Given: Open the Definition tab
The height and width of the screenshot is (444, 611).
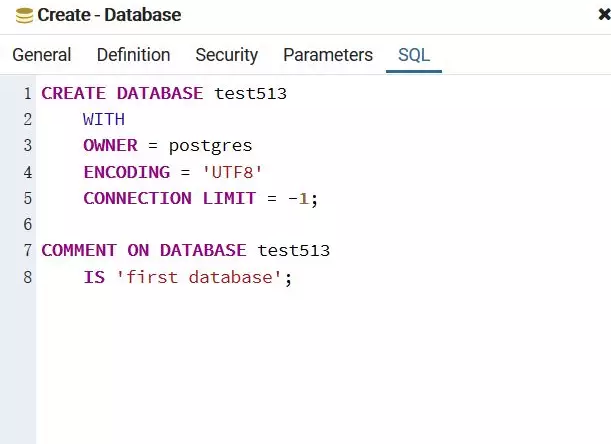Looking at the screenshot, I should (x=133, y=55).
